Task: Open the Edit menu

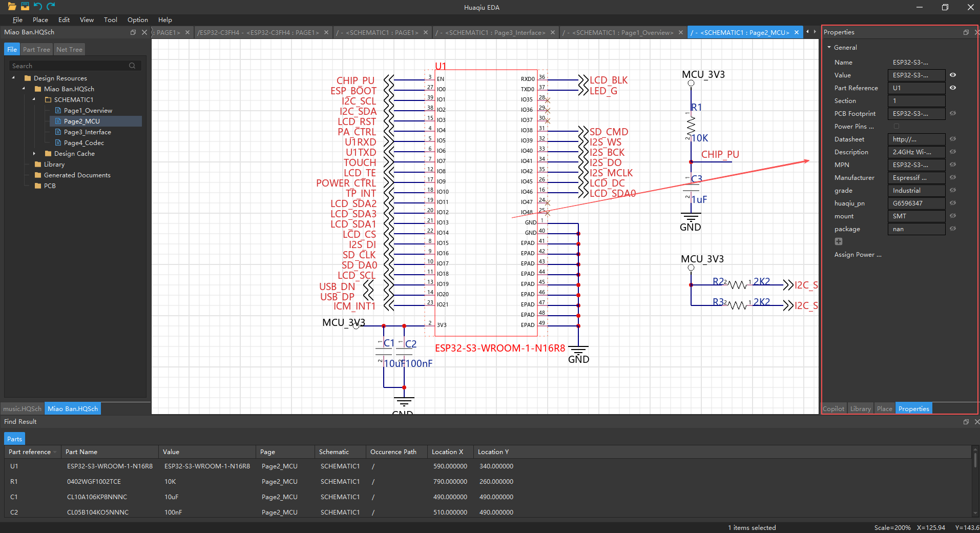Action: point(64,20)
